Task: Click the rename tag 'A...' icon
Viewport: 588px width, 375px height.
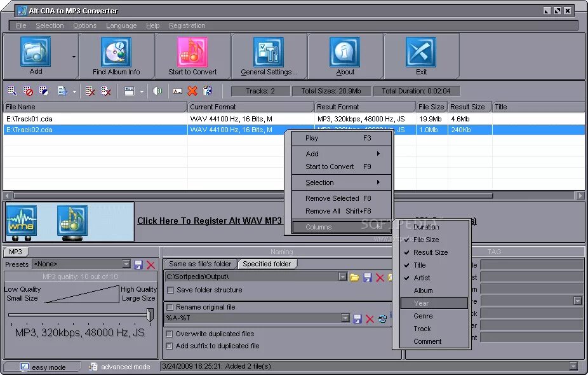Action: point(177,92)
